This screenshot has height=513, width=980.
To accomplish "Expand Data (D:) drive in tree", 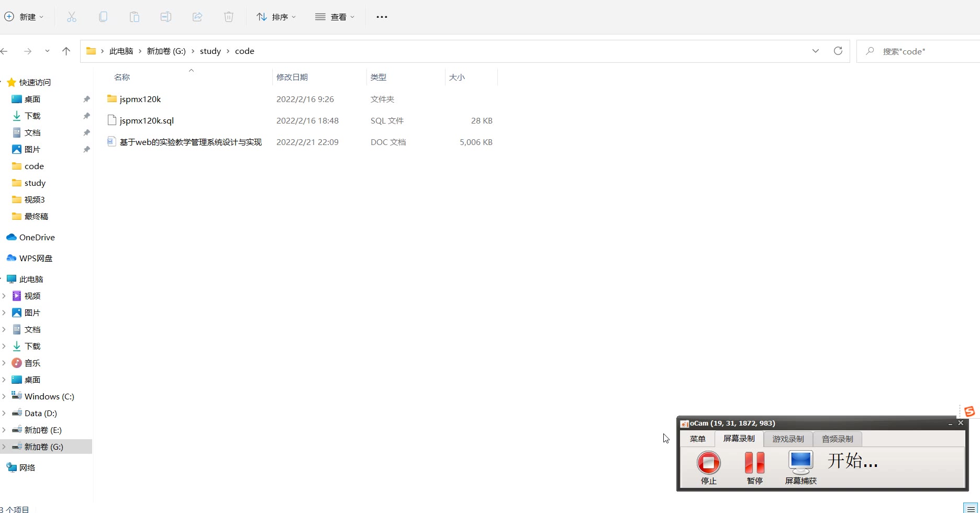I will click(x=4, y=413).
